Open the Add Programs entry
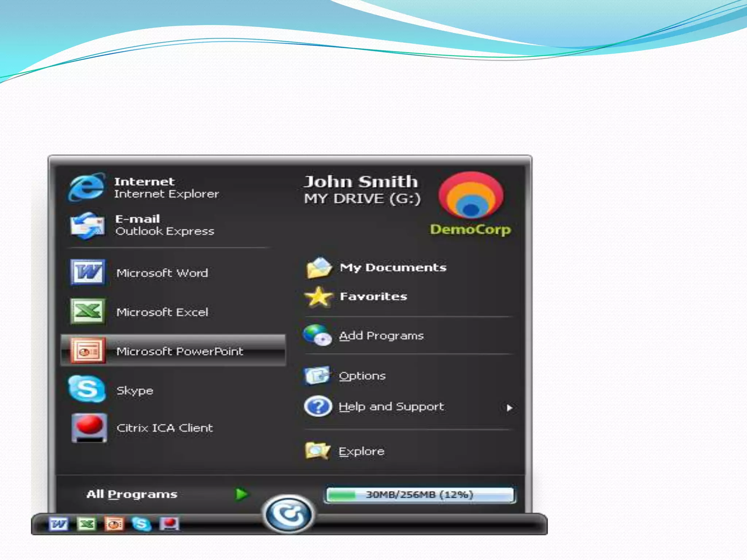 coord(381,335)
